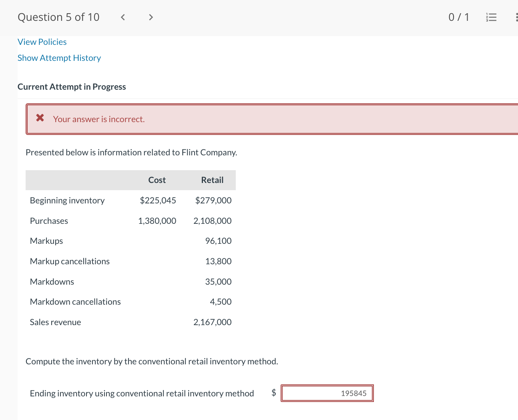Screen dimensions: 518x420
Task: Go to the next question arrow
Action: pos(151,17)
